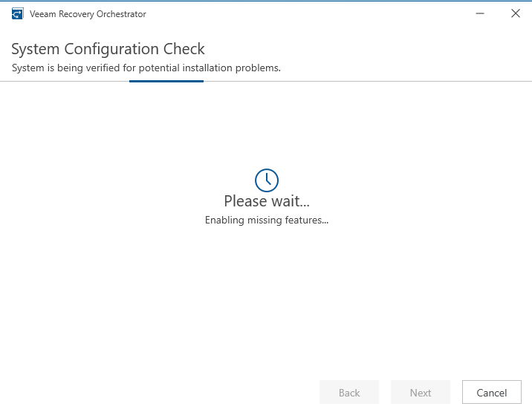Click the blue progress indicator segment
532x415 pixels.
[166, 81]
